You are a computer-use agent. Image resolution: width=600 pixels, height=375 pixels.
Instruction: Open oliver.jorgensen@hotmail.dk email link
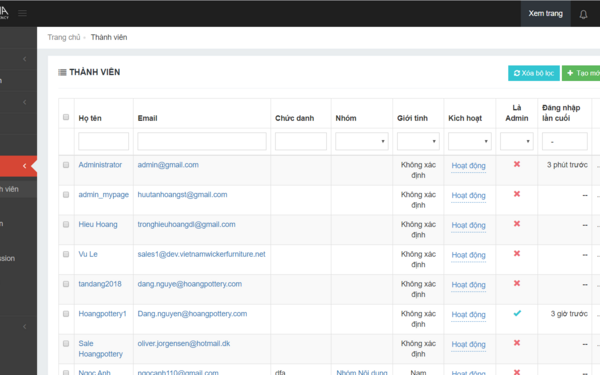coord(184,344)
